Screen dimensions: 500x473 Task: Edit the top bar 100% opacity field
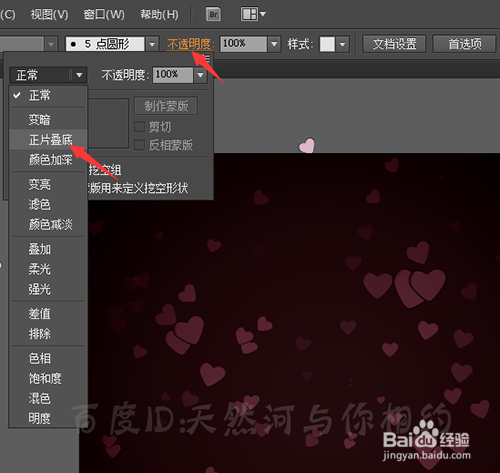243,44
